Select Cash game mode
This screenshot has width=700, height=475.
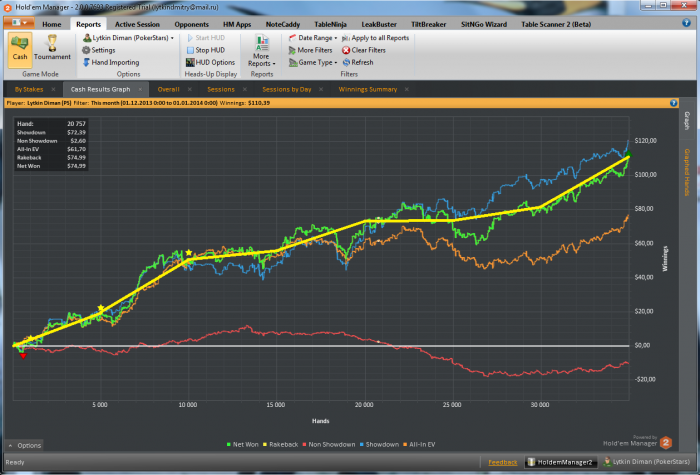point(20,50)
